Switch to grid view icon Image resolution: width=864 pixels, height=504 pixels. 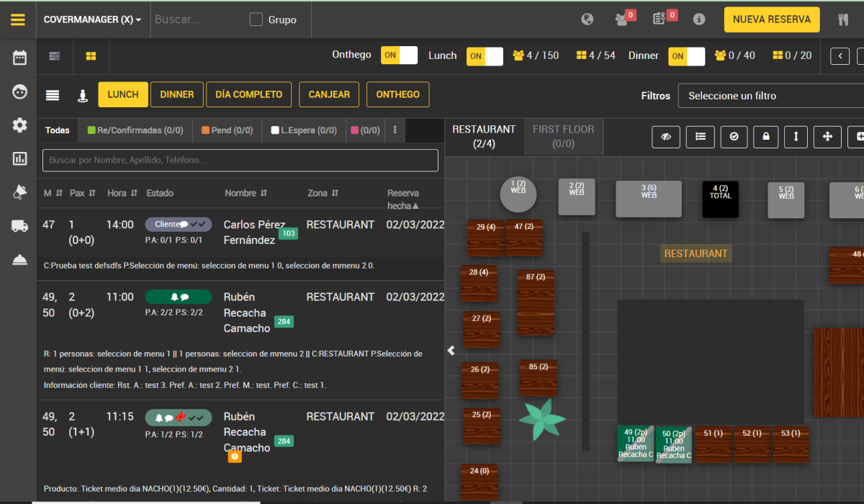click(91, 56)
